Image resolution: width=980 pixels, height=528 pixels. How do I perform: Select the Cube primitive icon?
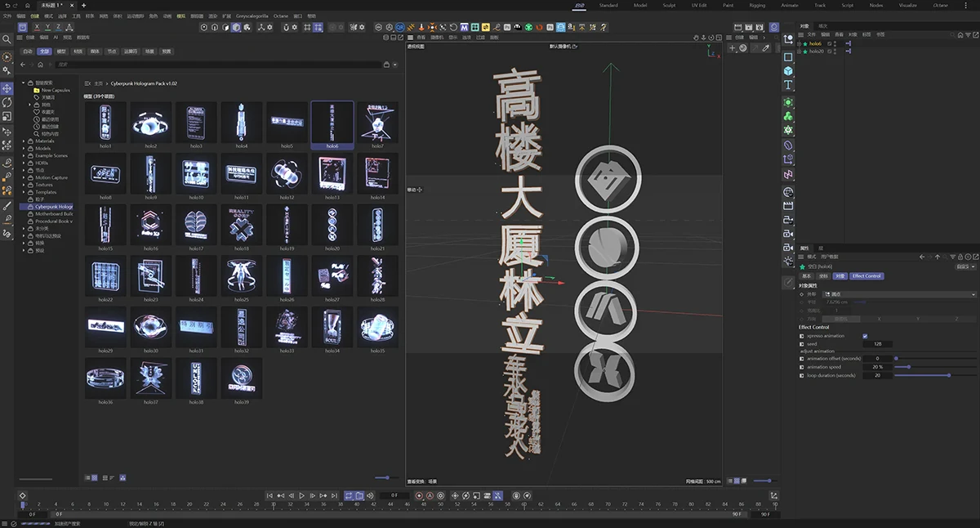(787, 69)
